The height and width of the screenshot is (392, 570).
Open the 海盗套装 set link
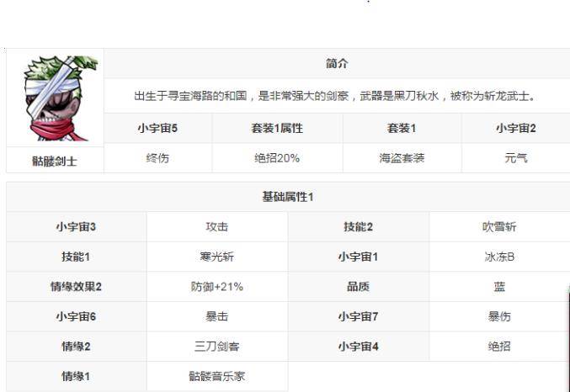402,158
